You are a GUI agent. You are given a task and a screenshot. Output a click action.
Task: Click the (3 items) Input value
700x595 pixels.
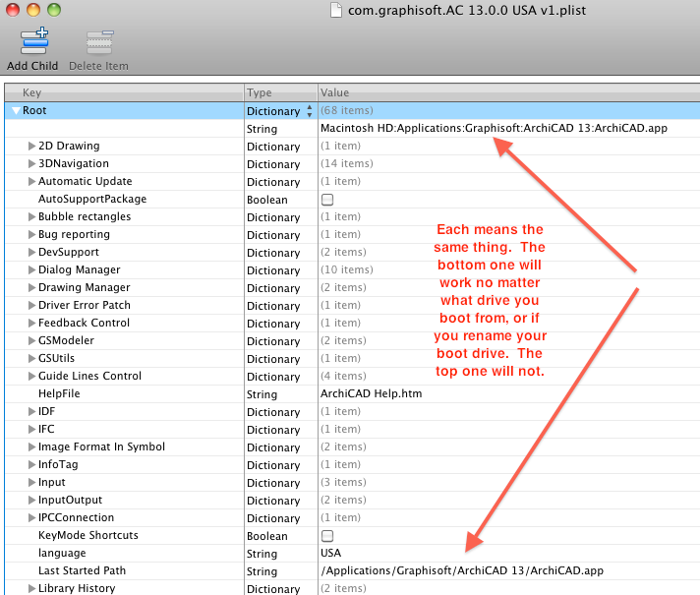pos(343,483)
